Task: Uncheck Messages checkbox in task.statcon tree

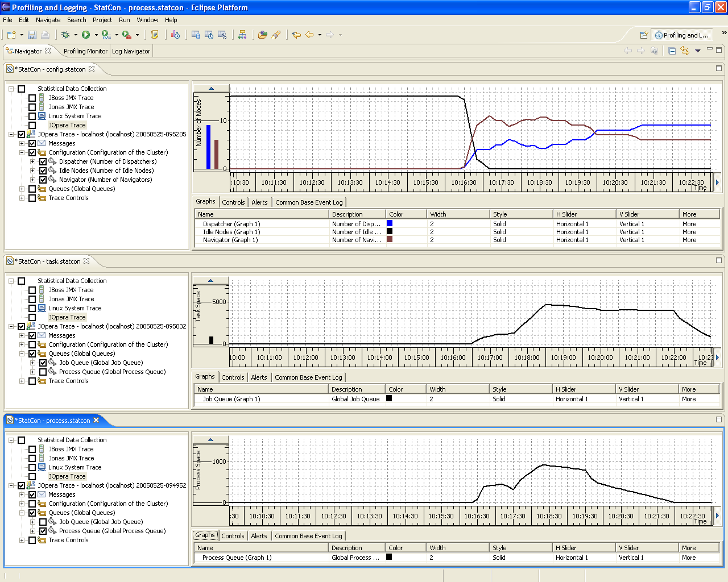Action: point(32,335)
